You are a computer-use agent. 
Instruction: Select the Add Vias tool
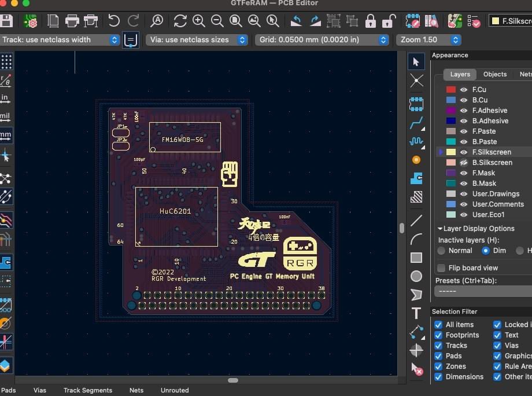click(416, 160)
